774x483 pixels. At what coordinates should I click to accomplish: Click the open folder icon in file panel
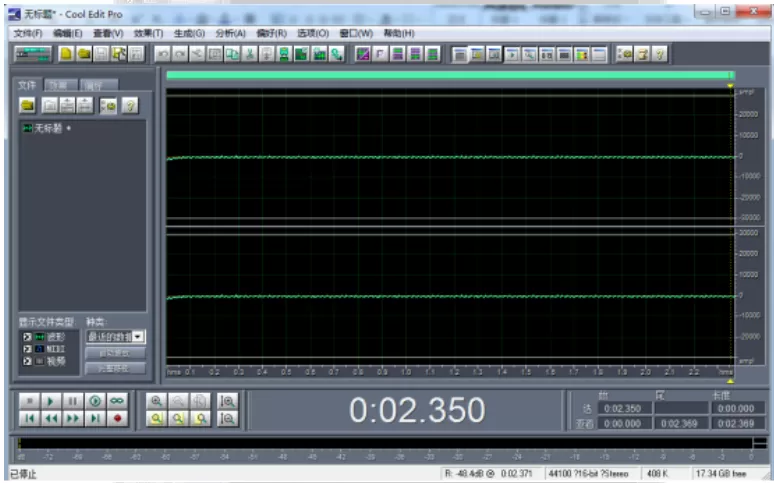pos(28,105)
